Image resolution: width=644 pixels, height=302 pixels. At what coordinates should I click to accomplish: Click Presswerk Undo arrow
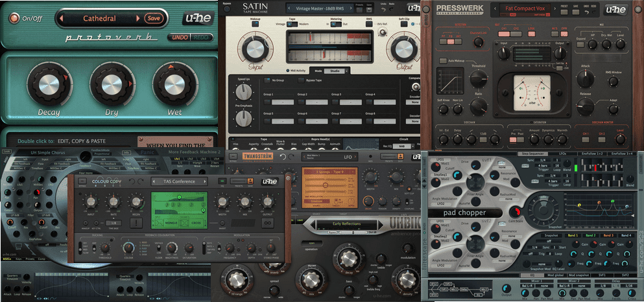(x=586, y=12)
